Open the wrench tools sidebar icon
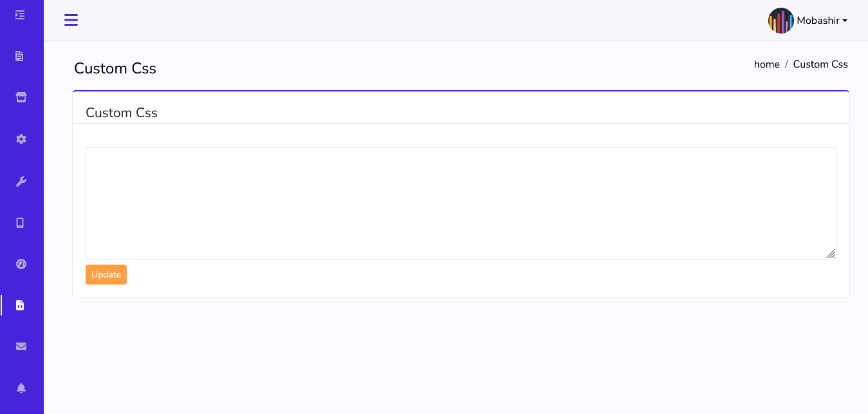The width and height of the screenshot is (868, 414). coord(21,182)
